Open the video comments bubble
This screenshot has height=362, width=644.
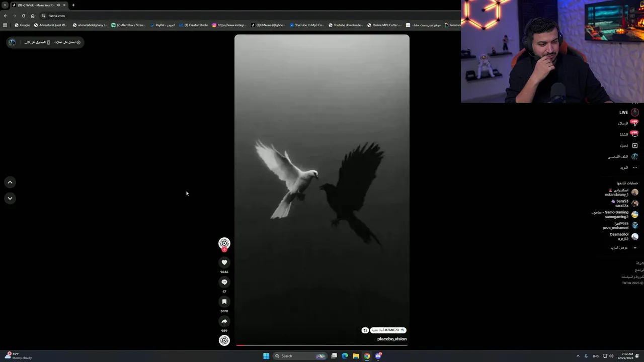pyautogui.click(x=224, y=282)
